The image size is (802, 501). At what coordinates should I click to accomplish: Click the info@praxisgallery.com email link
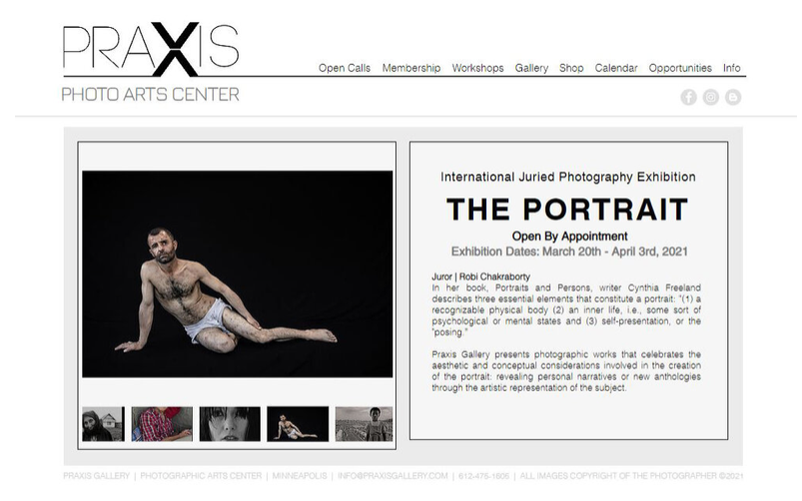point(392,476)
